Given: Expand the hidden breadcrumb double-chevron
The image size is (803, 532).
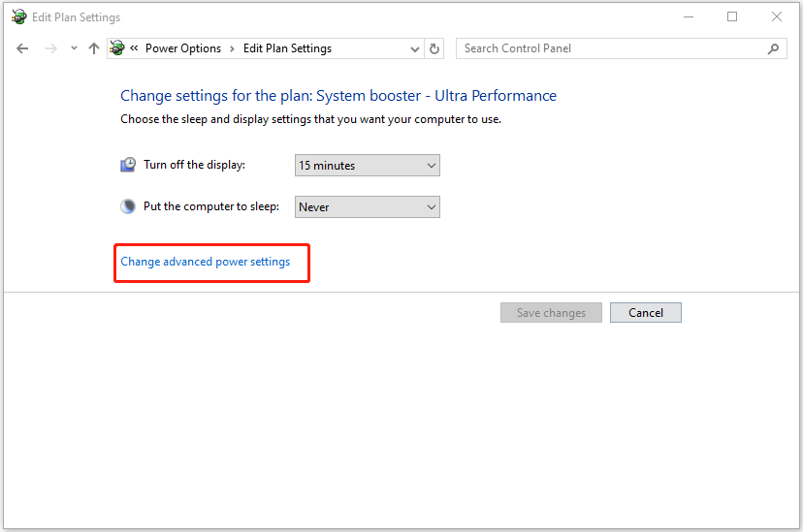Looking at the screenshot, I should pyautogui.click(x=134, y=48).
